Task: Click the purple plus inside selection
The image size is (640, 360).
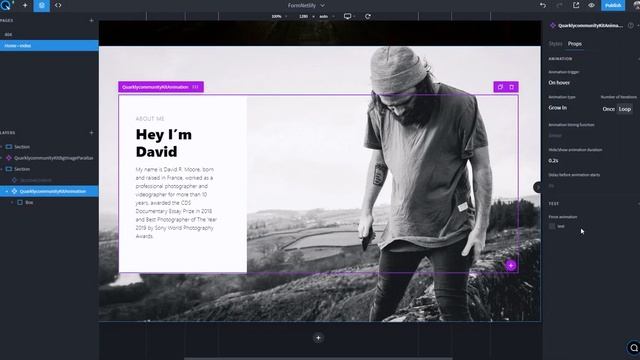Action: pyautogui.click(x=511, y=265)
